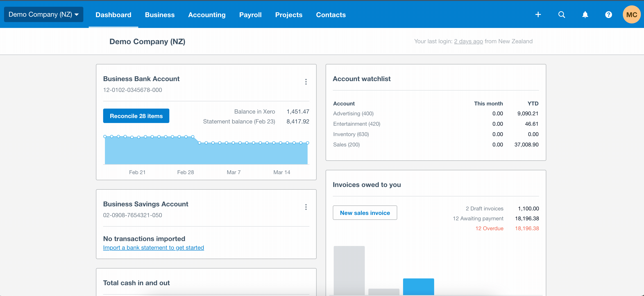Open the search magnifier icon
Viewport: 644px width, 296px height.
pos(562,15)
